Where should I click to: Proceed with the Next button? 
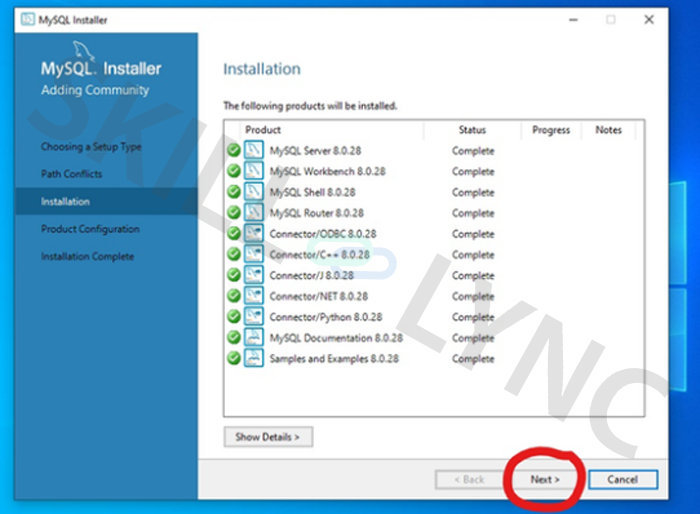(545, 480)
